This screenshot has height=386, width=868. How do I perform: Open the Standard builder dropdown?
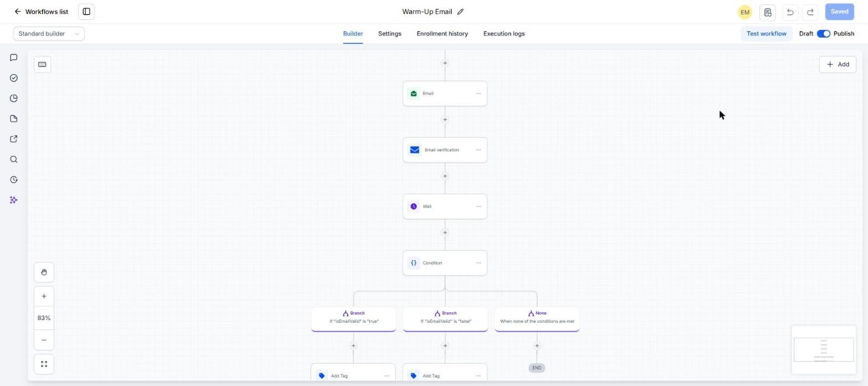click(49, 34)
